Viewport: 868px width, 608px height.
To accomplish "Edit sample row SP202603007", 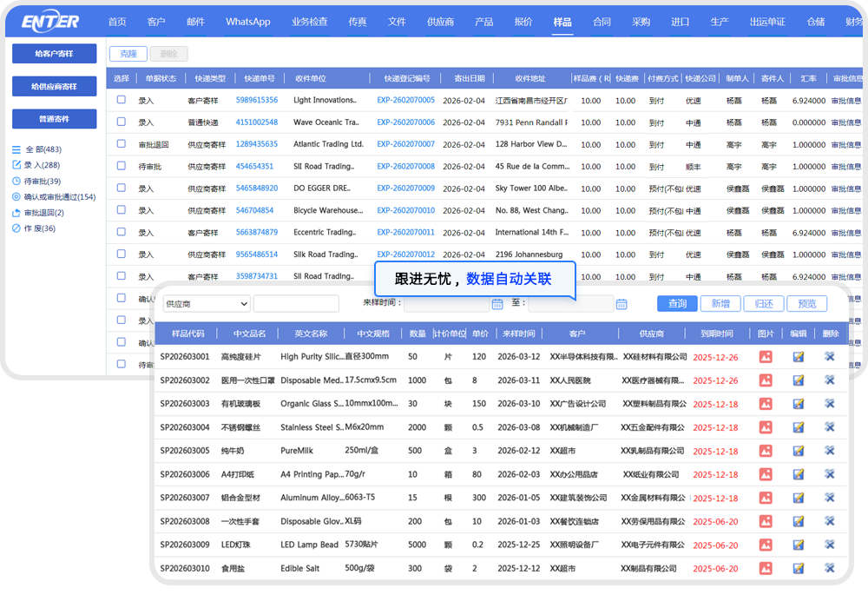I will (799, 498).
